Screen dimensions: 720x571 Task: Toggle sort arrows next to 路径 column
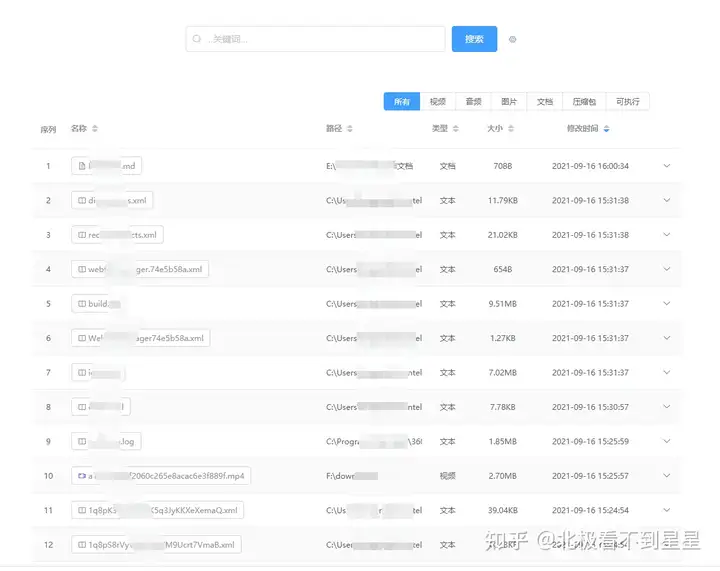click(x=349, y=129)
